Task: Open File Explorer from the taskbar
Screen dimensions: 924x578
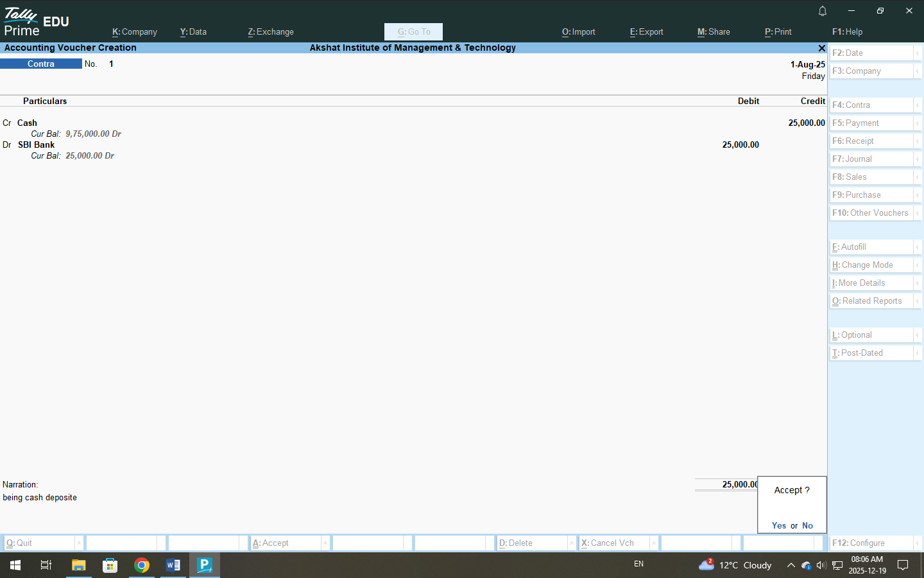Action: point(78,565)
